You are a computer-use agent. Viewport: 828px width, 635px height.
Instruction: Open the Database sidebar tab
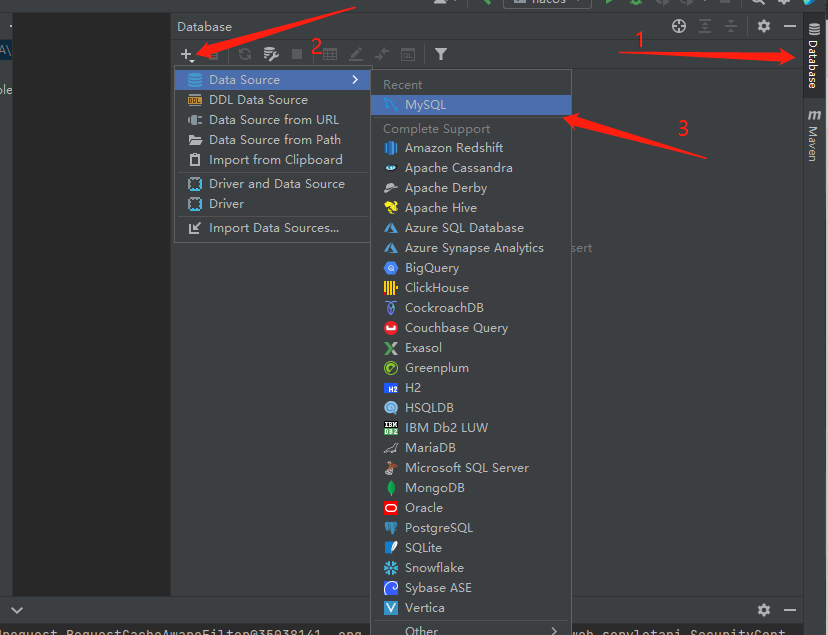click(x=814, y=56)
